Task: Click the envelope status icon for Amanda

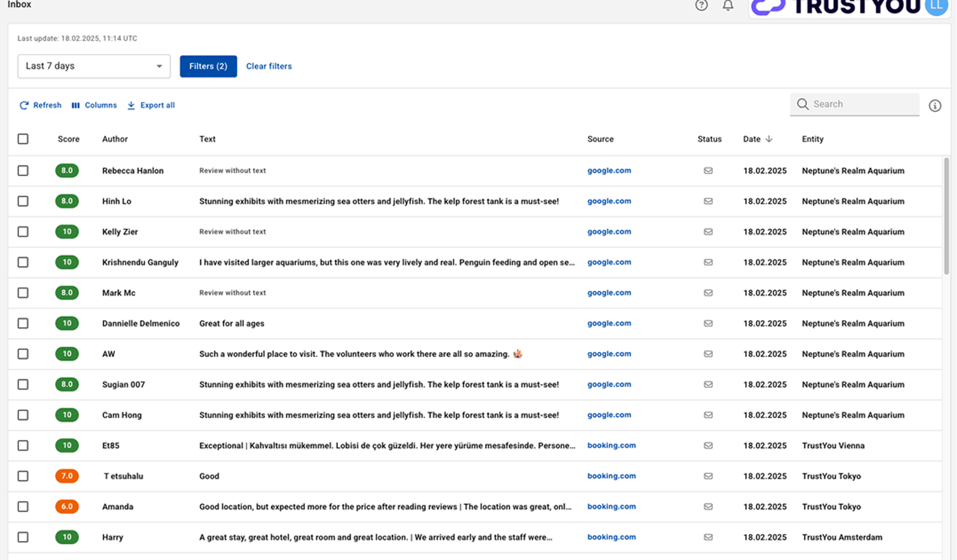Action: [x=708, y=506]
